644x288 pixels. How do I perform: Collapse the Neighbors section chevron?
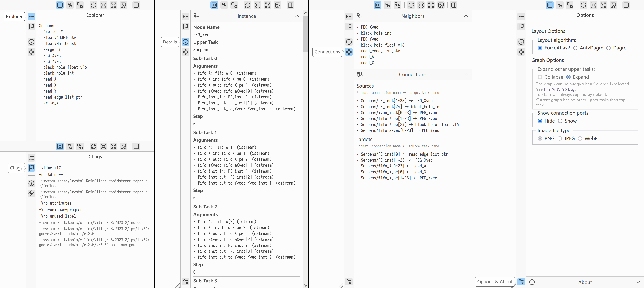[466, 16]
